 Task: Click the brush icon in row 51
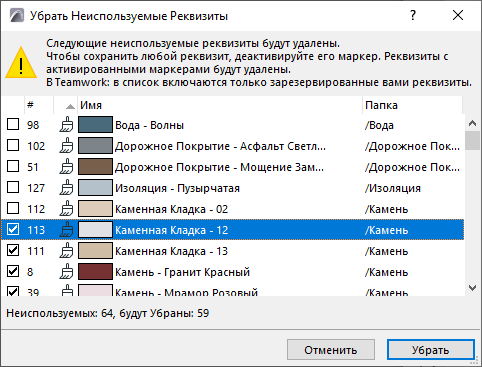point(67,167)
